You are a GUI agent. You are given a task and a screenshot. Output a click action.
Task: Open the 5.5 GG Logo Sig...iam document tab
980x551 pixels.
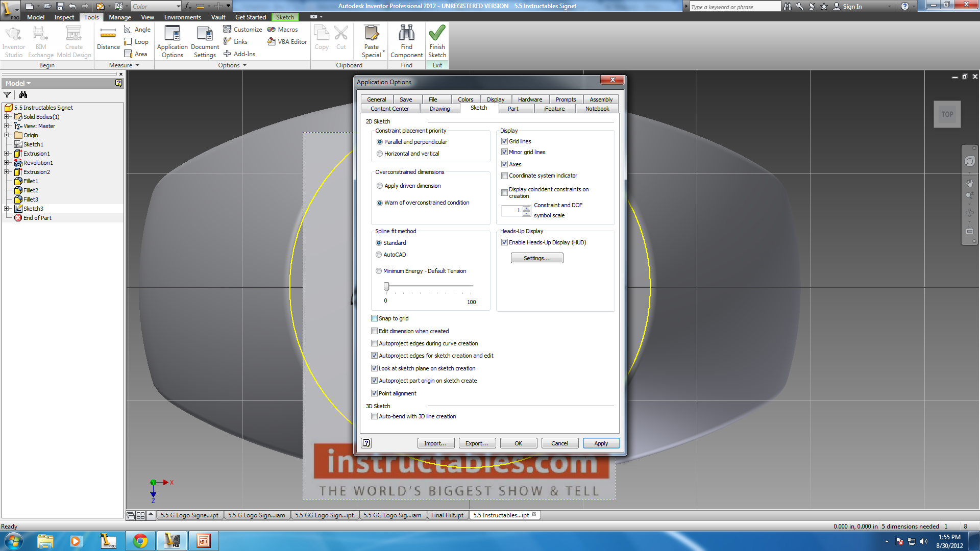click(x=392, y=515)
